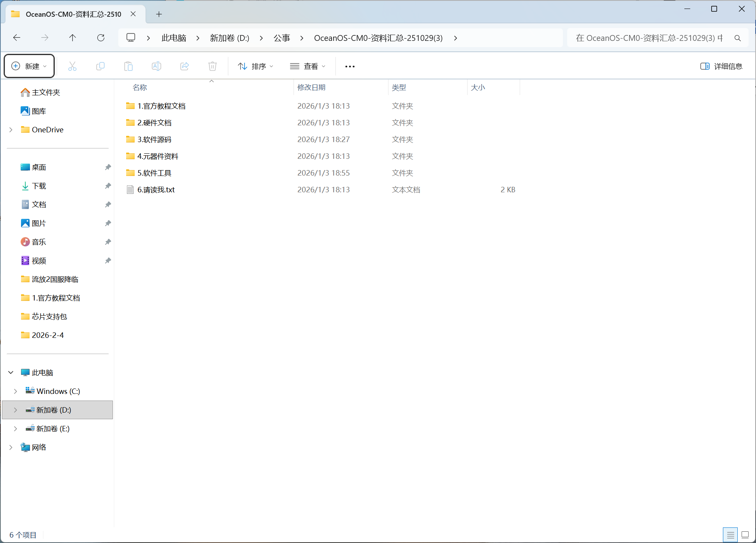Image resolution: width=756 pixels, height=543 pixels.
Task: Click the Rename icon in toolbar
Action: pyautogui.click(x=156, y=66)
